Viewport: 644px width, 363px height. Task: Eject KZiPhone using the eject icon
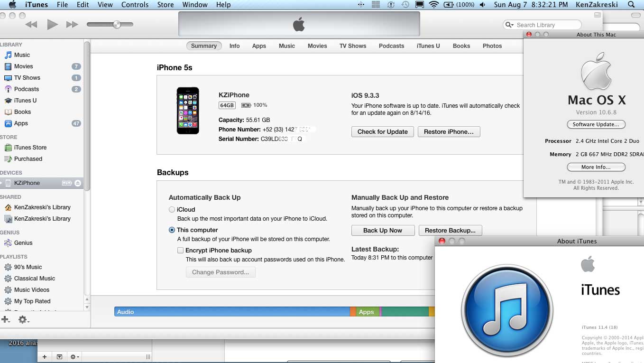[78, 183]
